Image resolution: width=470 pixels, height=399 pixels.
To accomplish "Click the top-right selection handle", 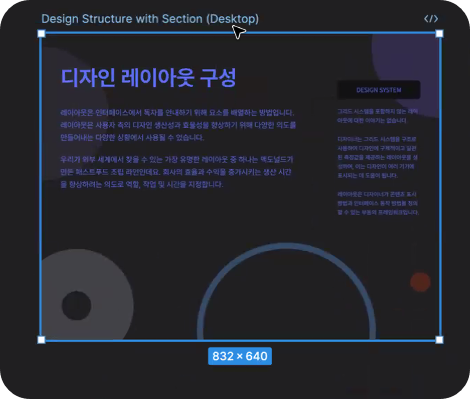I will [439, 33].
